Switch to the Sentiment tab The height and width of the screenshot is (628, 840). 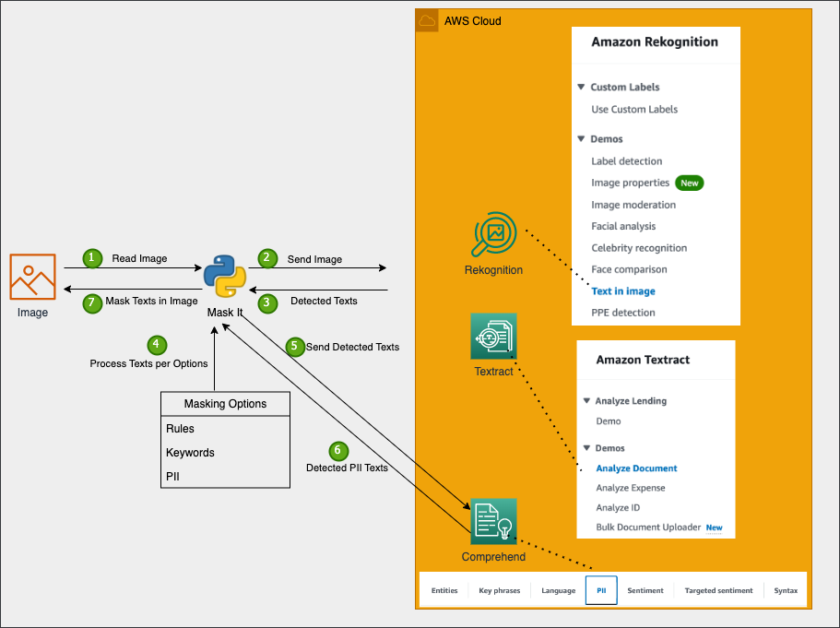pyautogui.click(x=645, y=590)
